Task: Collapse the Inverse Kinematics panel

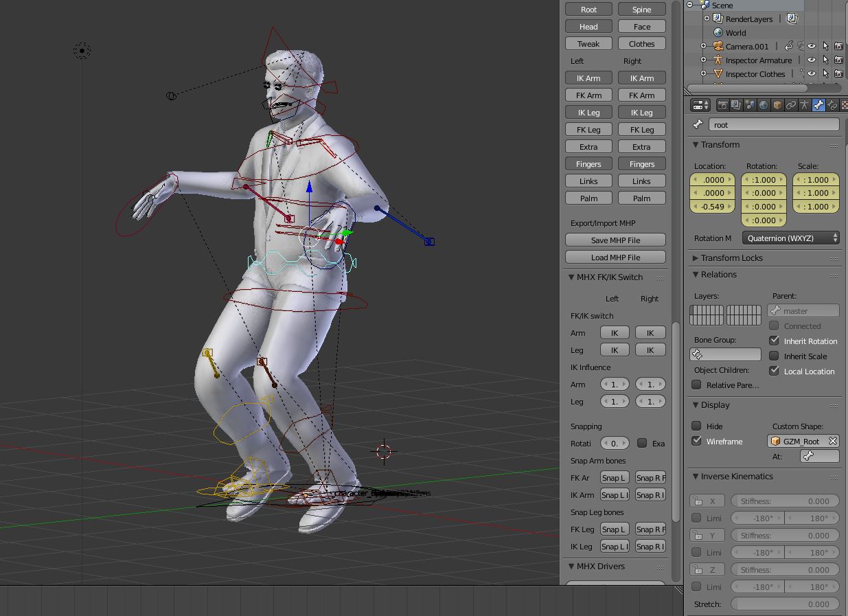Action: click(x=696, y=477)
